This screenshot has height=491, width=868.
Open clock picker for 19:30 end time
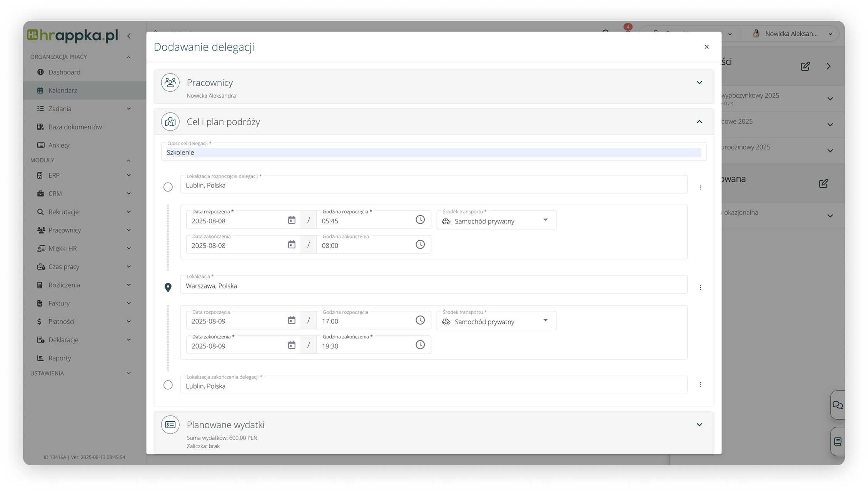click(420, 345)
